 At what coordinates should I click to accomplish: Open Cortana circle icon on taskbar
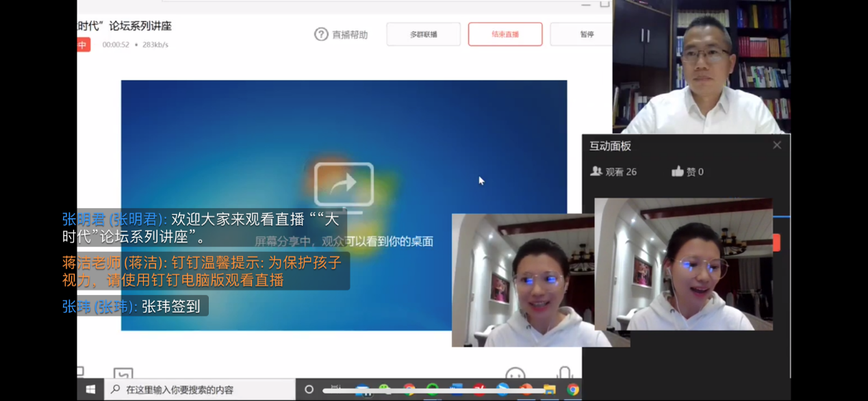click(x=309, y=389)
